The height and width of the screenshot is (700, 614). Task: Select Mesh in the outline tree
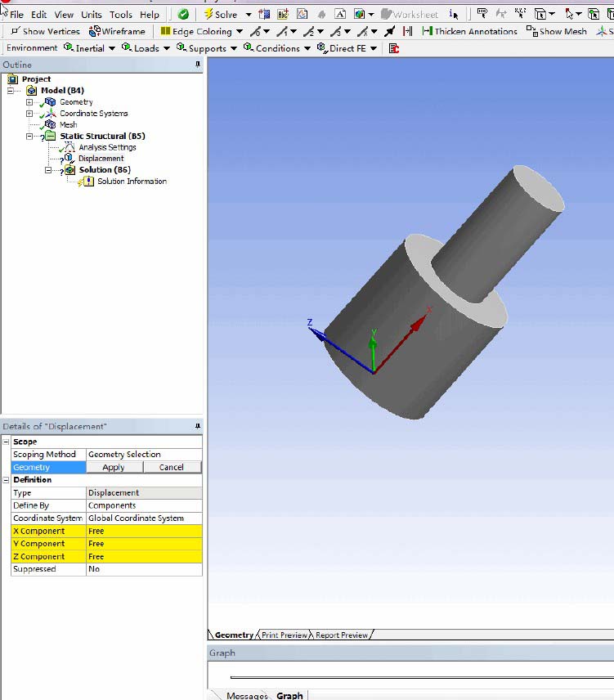pos(69,124)
